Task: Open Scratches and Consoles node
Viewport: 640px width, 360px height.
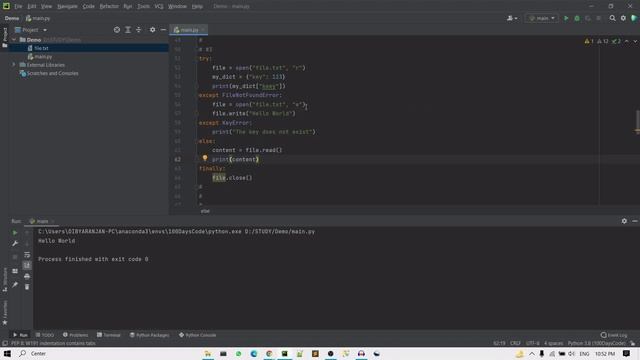Action: tap(52, 73)
